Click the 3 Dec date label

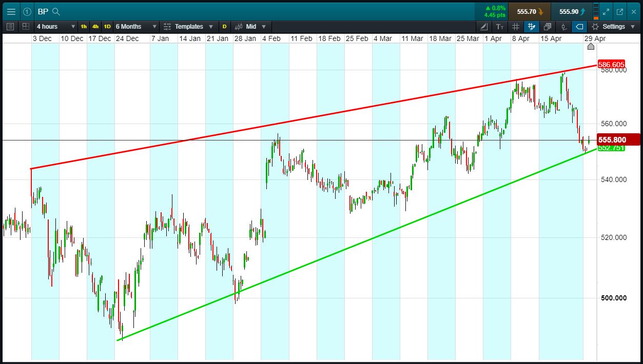(42, 38)
